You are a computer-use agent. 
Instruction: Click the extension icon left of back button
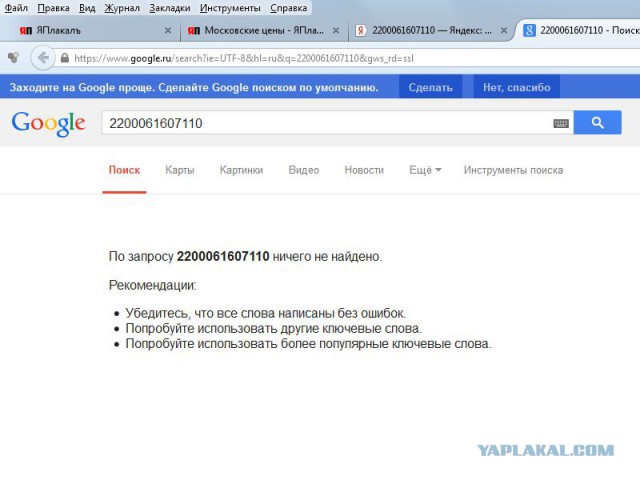click(x=13, y=58)
